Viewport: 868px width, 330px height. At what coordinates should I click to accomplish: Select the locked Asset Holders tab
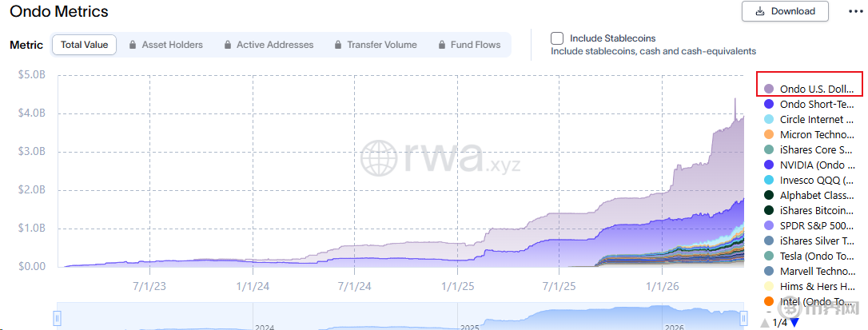165,45
